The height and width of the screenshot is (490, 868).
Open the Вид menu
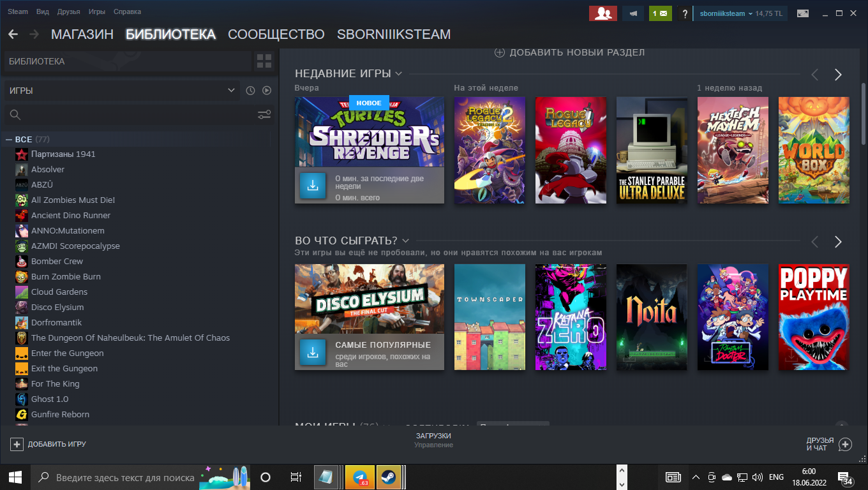coord(42,12)
